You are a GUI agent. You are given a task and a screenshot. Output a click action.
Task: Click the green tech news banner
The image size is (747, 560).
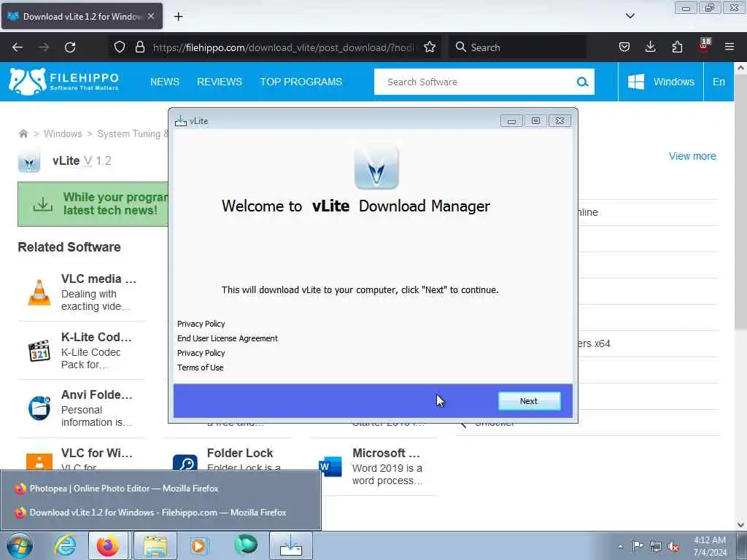(x=93, y=204)
